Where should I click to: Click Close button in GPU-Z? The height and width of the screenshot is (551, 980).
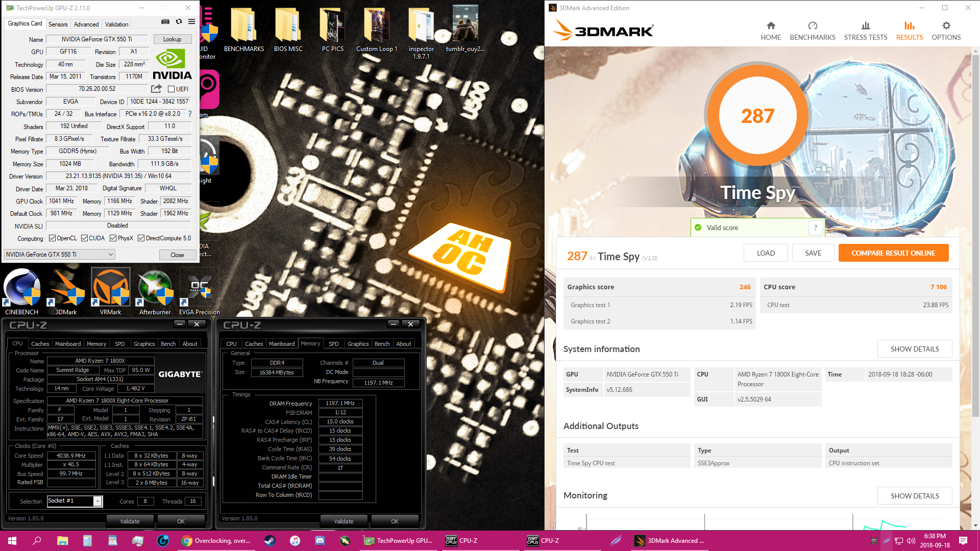point(177,255)
